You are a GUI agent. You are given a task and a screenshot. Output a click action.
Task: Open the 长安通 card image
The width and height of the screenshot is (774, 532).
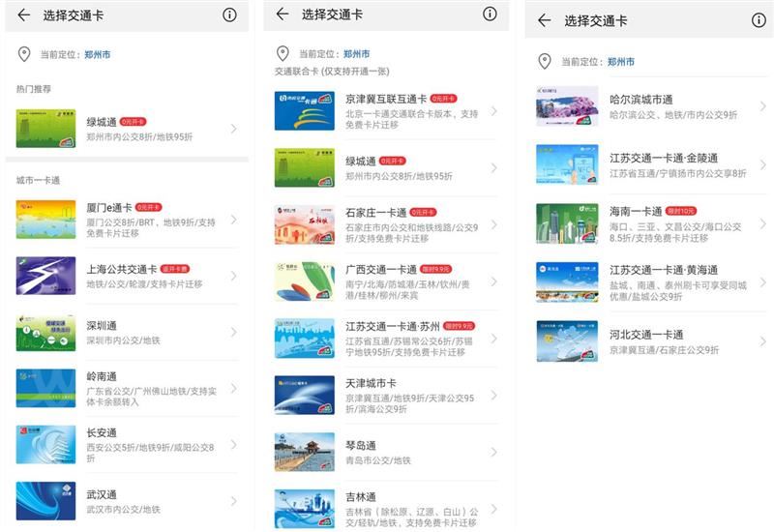(x=45, y=445)
